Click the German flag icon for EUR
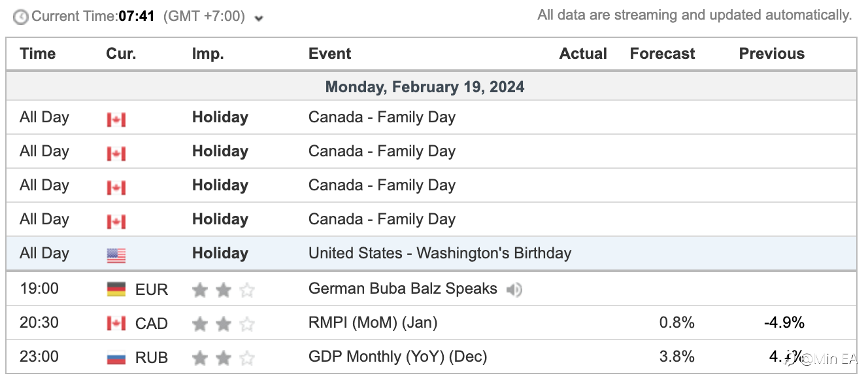 pos(116,290)
